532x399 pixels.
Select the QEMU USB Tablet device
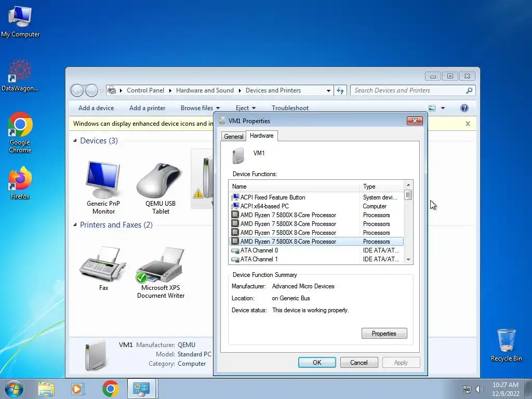161,189
